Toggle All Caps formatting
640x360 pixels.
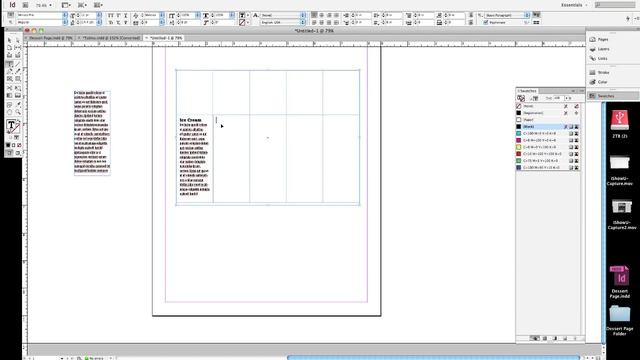pos(111,15)
